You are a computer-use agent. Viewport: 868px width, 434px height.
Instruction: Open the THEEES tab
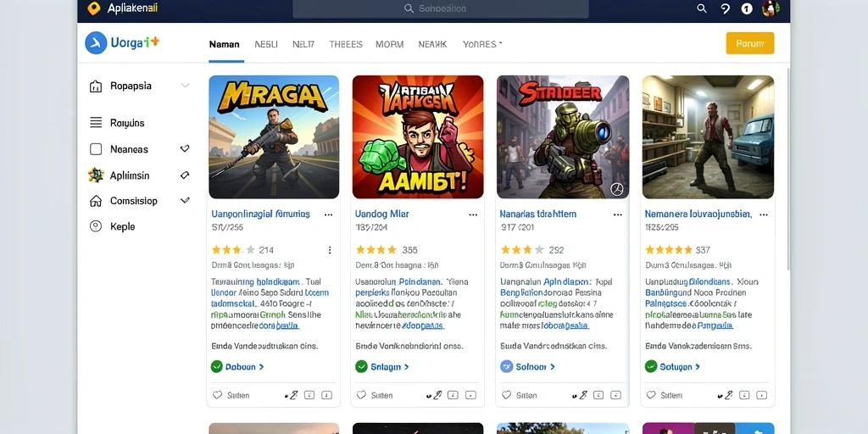(x=346, y=44)
